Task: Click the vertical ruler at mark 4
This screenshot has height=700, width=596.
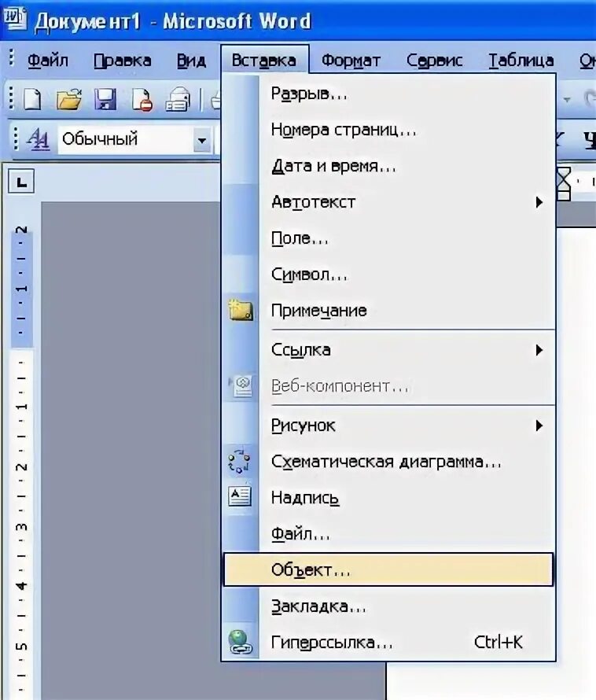Action: click(21, 585)
